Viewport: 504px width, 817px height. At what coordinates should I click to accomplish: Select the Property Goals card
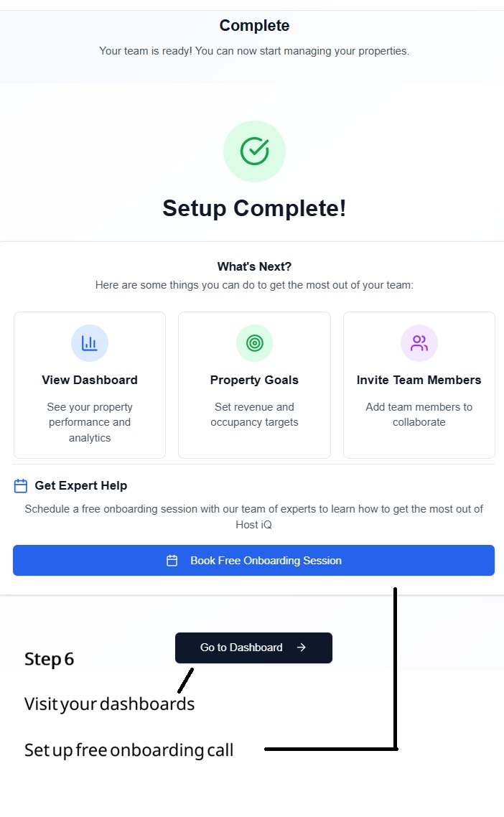click(x=254, y=385)
